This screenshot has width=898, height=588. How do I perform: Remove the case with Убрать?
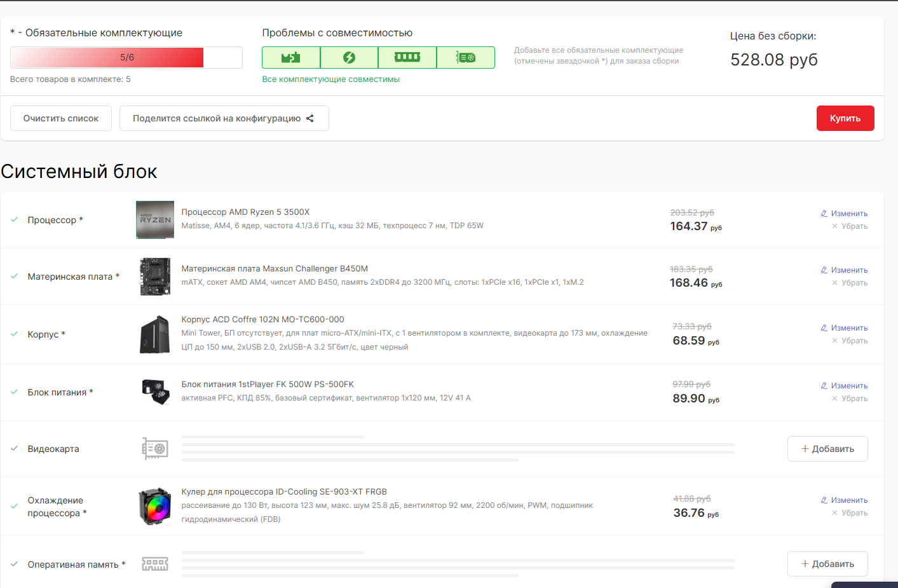click(x=850, y=341)
